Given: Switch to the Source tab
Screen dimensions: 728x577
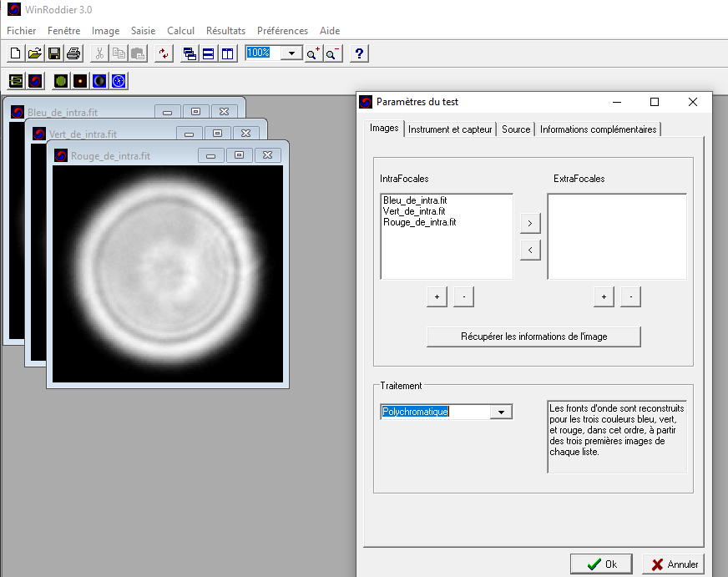Looking at the screenshot, I should (516, 129).
